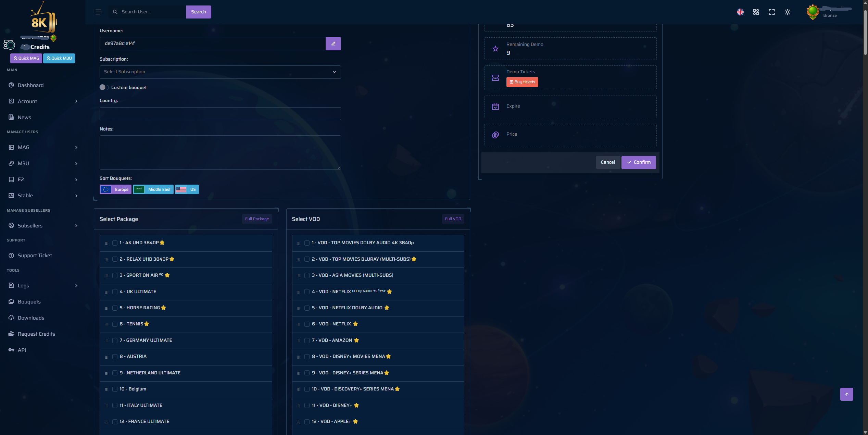The width and height of the screenshot is (868, 435).
Task: Click the scroll-to-top arrow button
Action: [x=846, y=394]
